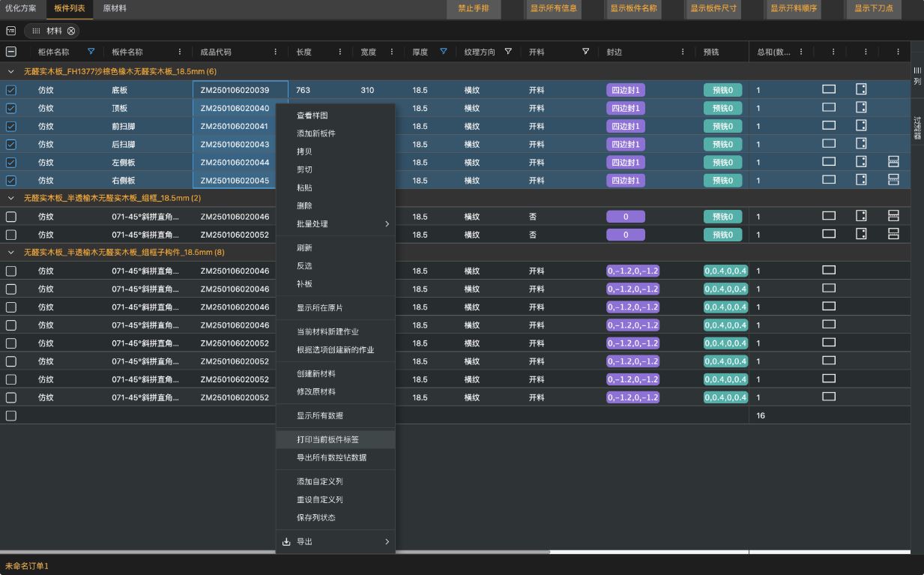
Task: Click the stacked panel icon in 左侧板 row
Action: coord(893,162)
